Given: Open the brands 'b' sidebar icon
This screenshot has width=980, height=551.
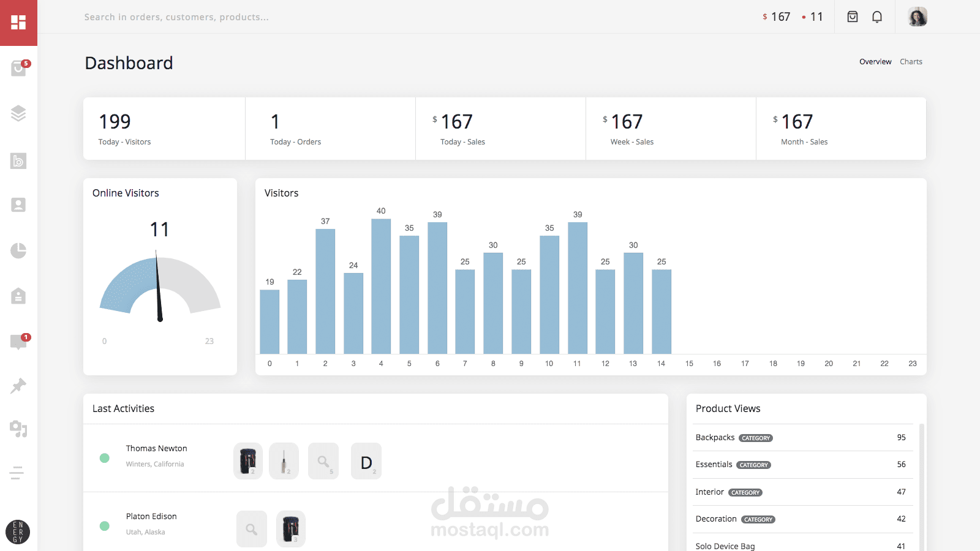Looking at the screenshot, I should pos(18,161).
